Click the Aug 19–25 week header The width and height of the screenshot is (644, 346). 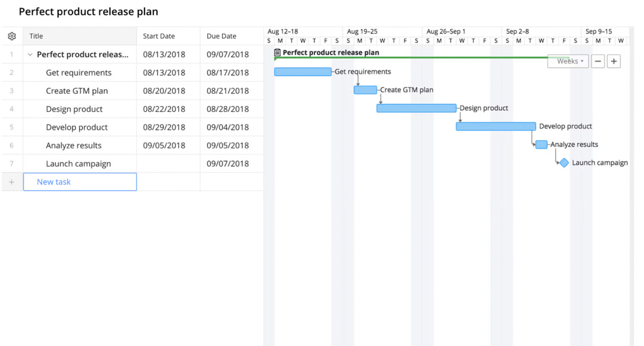tap(362, 31)
